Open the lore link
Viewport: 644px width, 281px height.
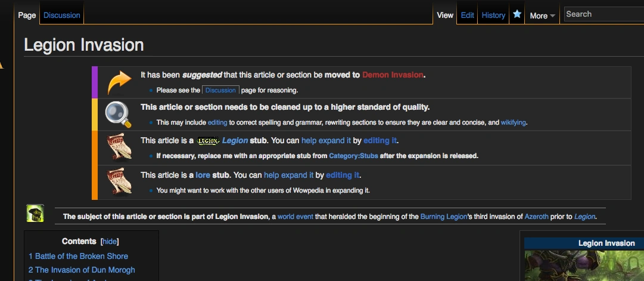point(203,175)
